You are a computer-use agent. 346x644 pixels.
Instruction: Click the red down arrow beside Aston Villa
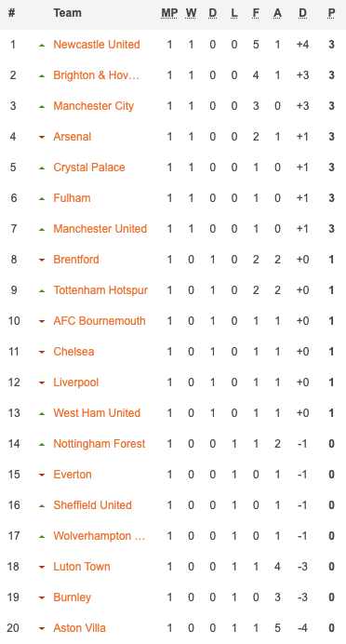coord(42,628)
